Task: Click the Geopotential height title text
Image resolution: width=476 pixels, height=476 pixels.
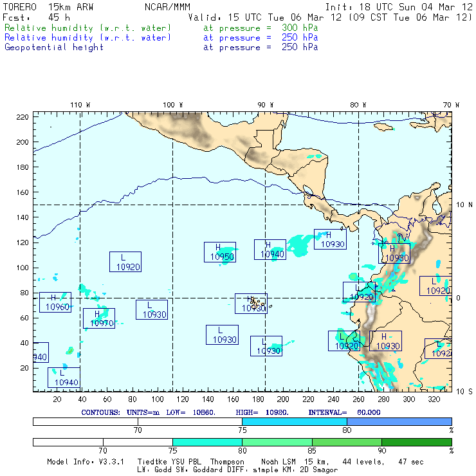Action: tap(54, 48)
